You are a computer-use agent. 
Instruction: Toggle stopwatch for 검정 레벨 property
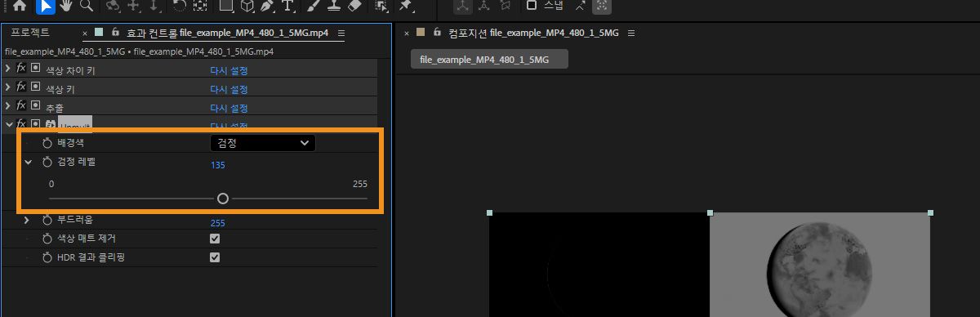pos(47,163)
